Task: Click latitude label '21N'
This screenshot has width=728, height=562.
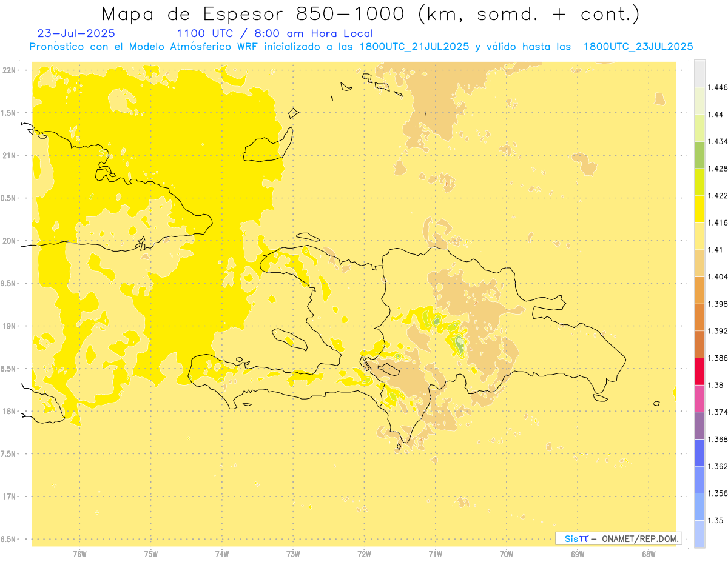Action: 10,155
